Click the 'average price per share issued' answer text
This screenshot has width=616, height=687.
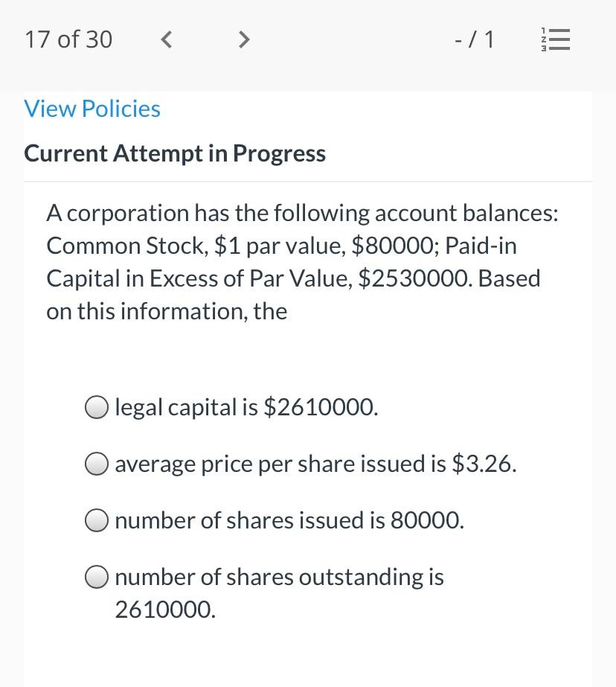(x=280, y=464)
